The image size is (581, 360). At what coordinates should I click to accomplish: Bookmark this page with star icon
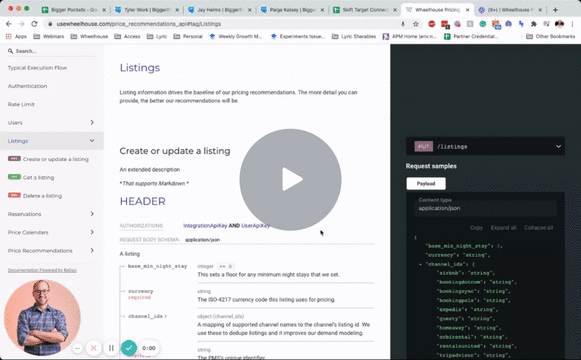[x=416, y=24]
